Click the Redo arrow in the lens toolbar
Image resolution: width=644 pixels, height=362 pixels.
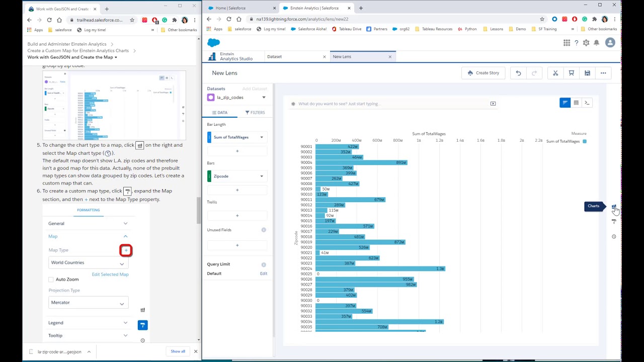click(x=534, y=73)
